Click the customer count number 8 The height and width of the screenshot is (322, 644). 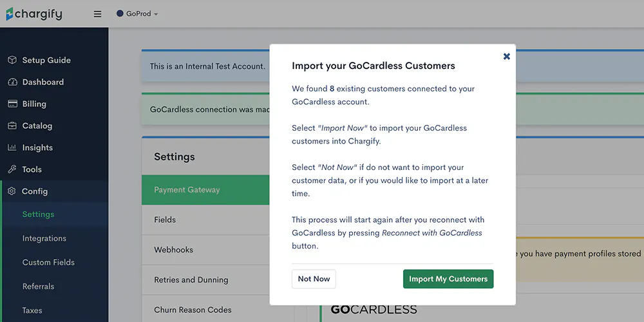point(332,89)
